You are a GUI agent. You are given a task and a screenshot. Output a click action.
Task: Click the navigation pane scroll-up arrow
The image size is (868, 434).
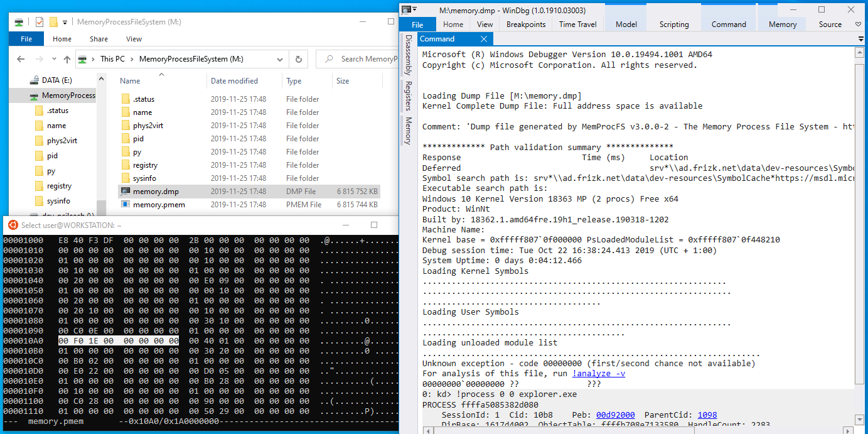pyautogui.click(x=101, y=78)
